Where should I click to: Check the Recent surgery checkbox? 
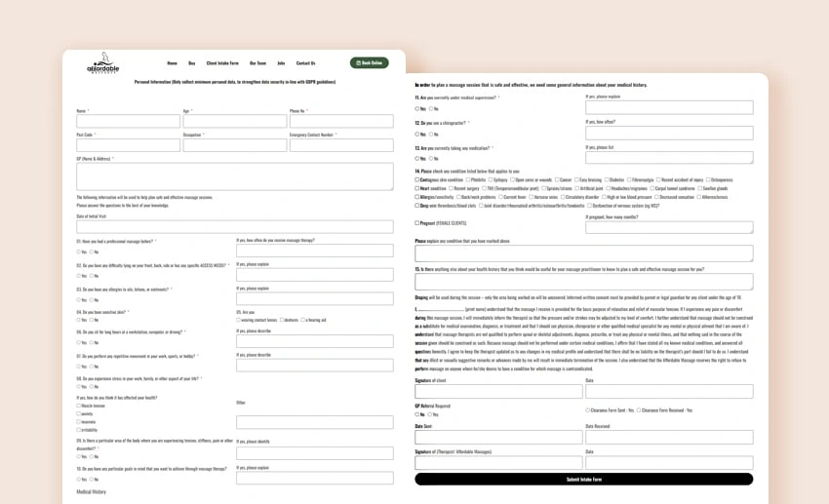click(x=451, y=188)
